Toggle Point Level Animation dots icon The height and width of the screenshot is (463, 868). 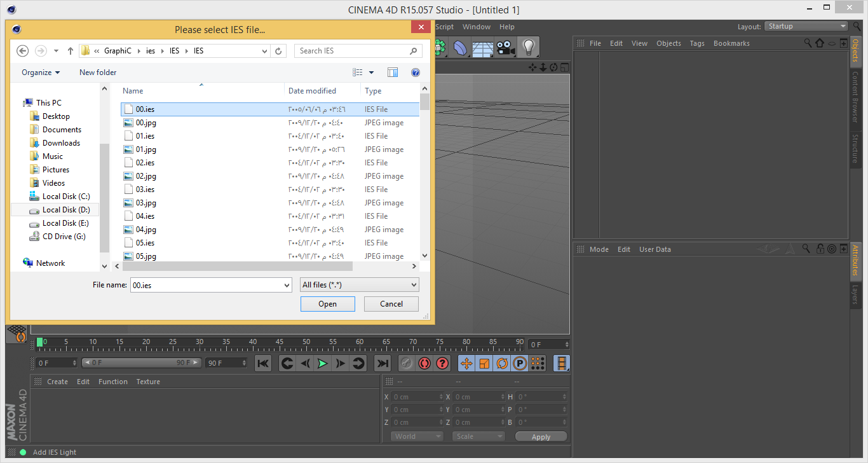pyautogui.click(x=538, y=363)
